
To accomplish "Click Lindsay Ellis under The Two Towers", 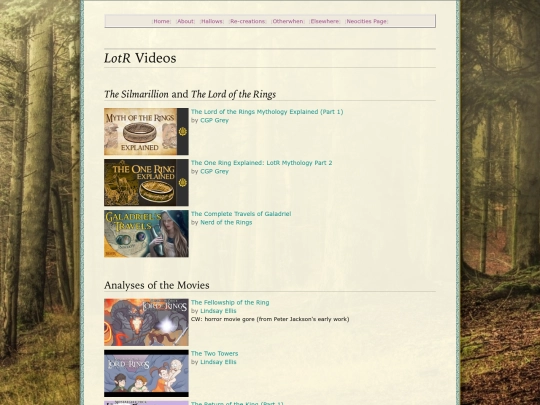I will 218,362.
